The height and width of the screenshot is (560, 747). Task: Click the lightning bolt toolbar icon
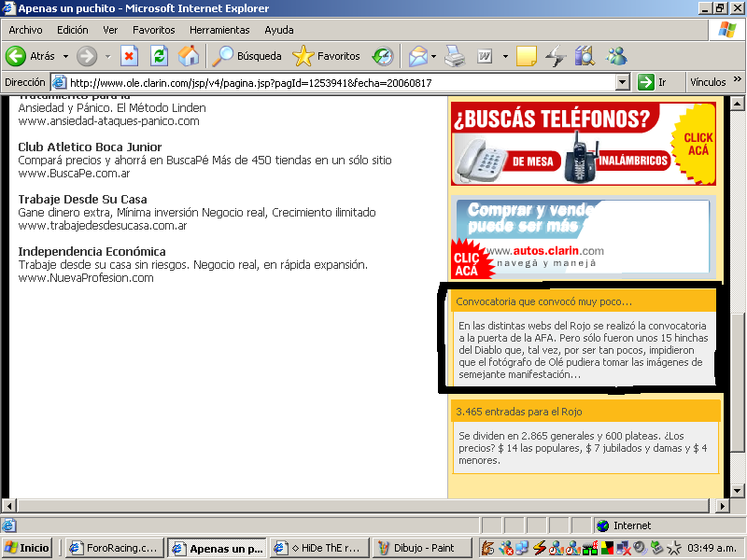click(x=555, y=56)
